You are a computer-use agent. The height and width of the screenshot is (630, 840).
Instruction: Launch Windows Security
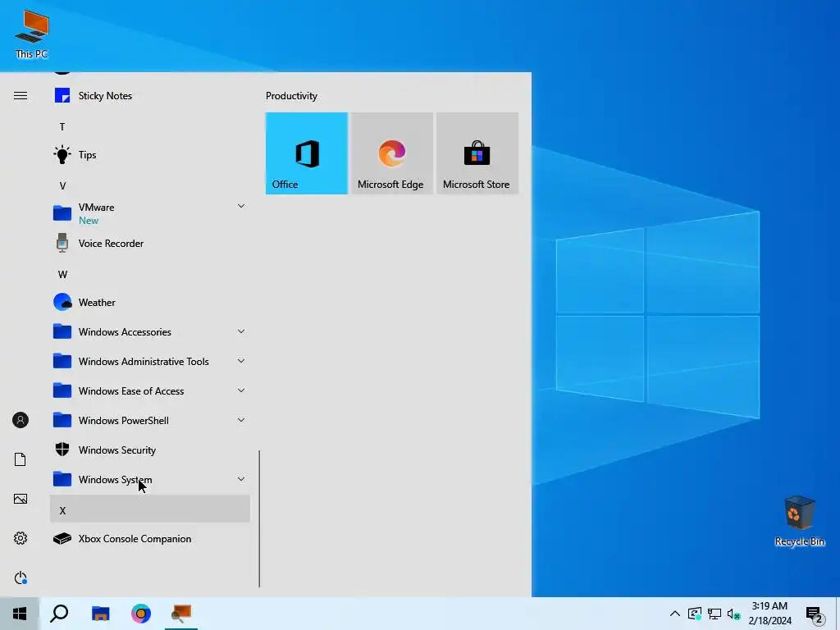coord(150,450)
